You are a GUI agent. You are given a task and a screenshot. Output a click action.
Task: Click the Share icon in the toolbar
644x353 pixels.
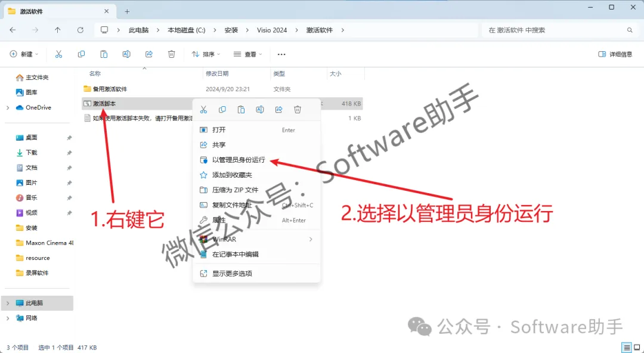(x=149, y=54)
